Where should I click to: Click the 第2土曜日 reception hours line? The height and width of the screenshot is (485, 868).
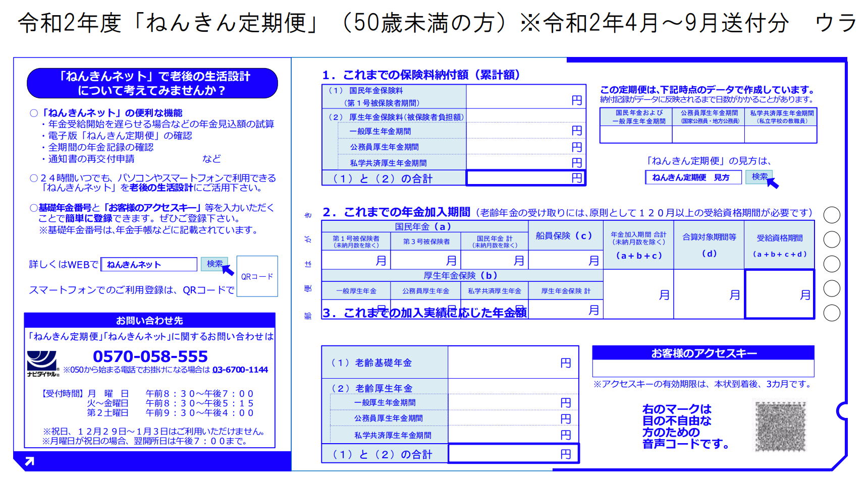point(170,413)
